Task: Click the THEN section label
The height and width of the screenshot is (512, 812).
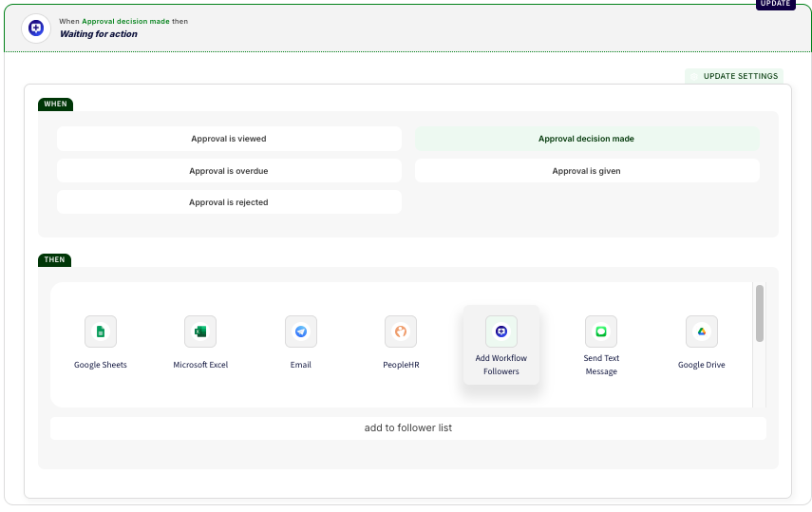Action: tap(54, 259)
